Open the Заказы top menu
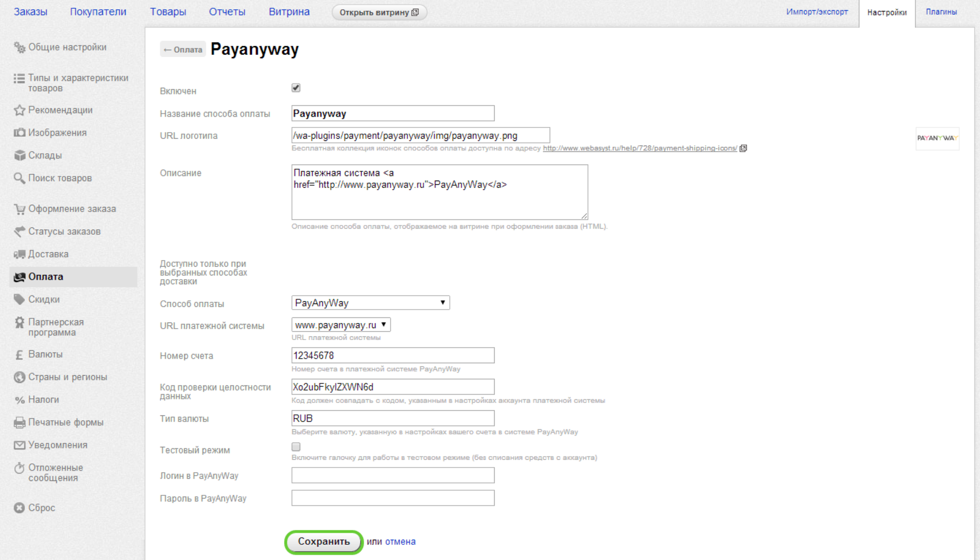This screenshot has width=980, height=560. pos(30,12)
